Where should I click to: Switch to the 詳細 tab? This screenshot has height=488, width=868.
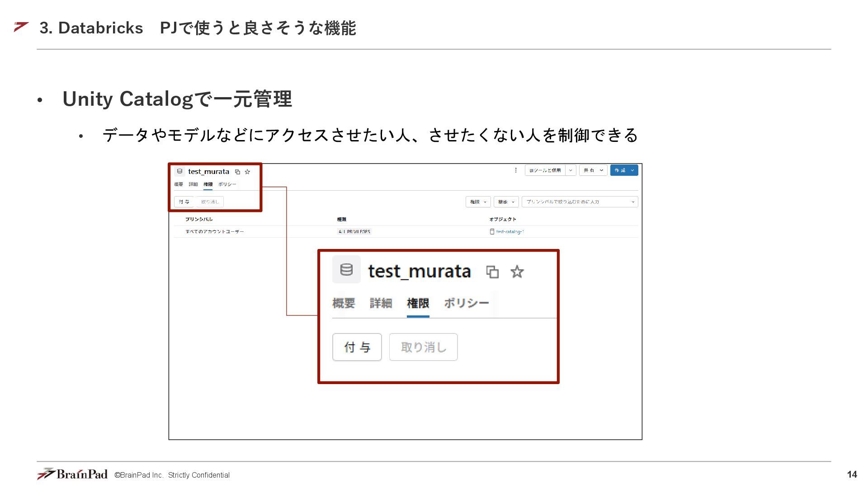193,184
